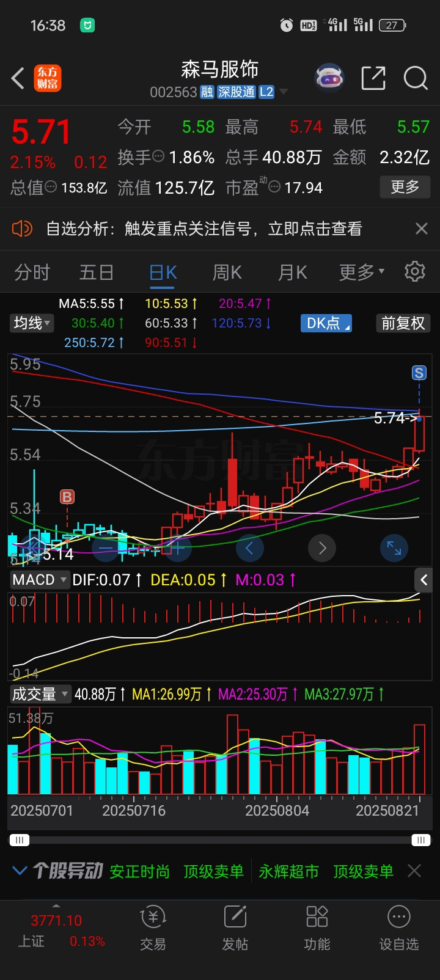
Task: Switch to the 周K tab
Action: pyautogui.click(x=227, y=272)
